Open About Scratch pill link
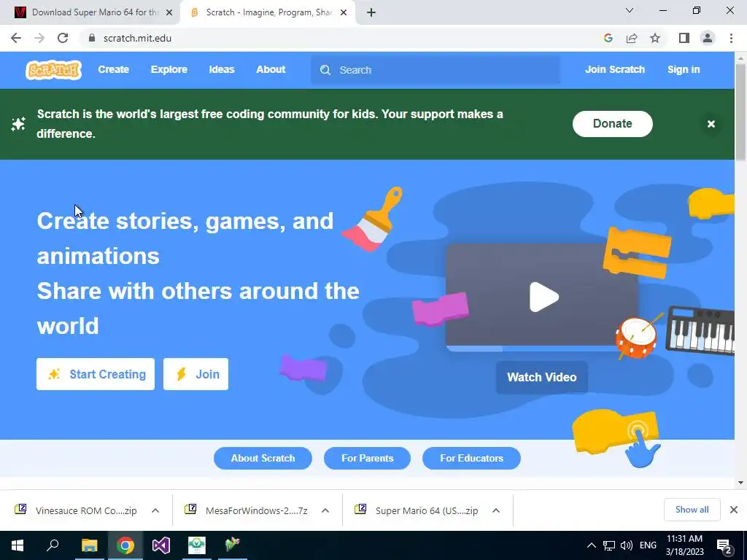This screenshot has height=560, width=747. [263, 458]
